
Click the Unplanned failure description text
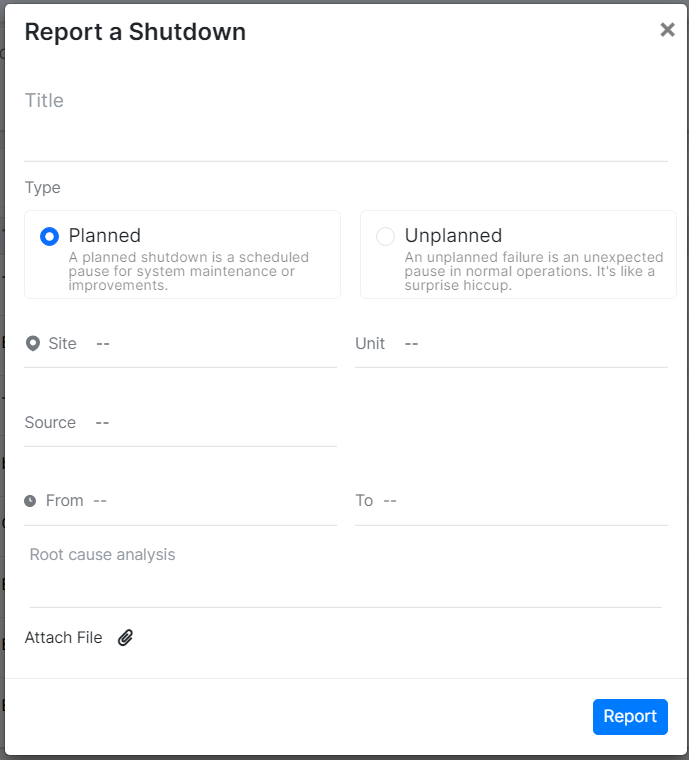click(x=534, y=271)
